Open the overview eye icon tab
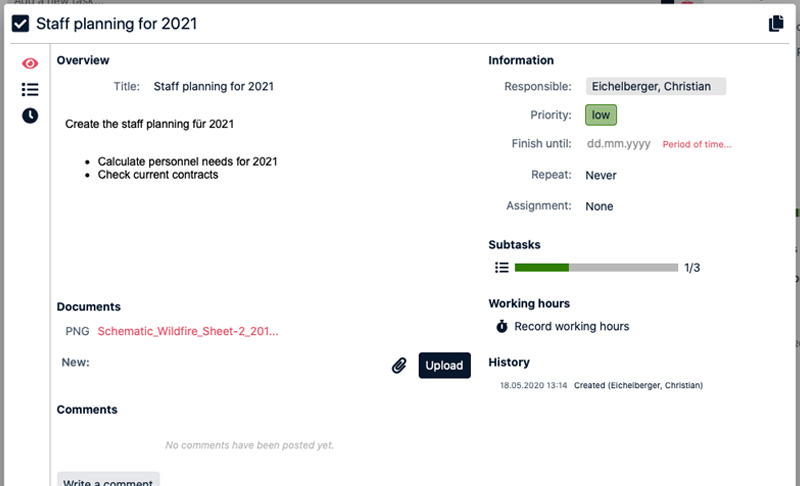 [30, 64]
